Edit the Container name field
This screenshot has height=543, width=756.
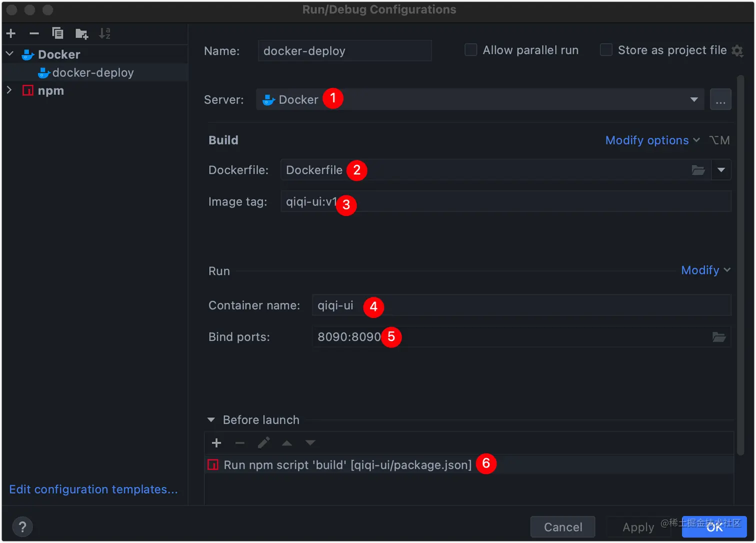coord(521,305)
